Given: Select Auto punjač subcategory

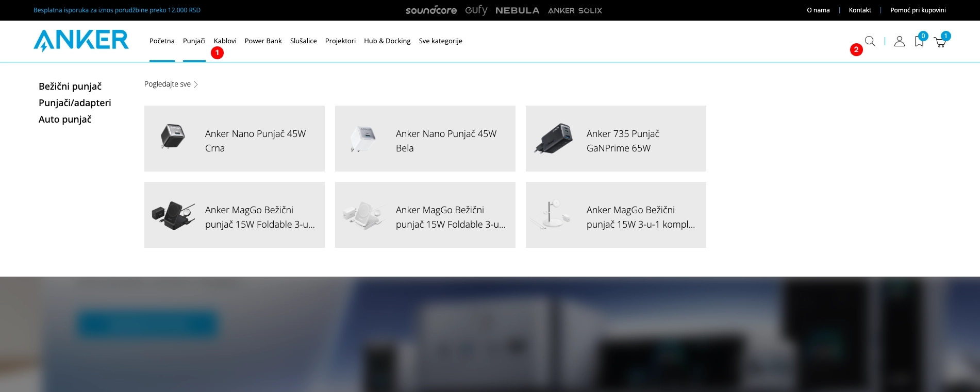Looking at the screenshot, I should (x=65, y=119).
